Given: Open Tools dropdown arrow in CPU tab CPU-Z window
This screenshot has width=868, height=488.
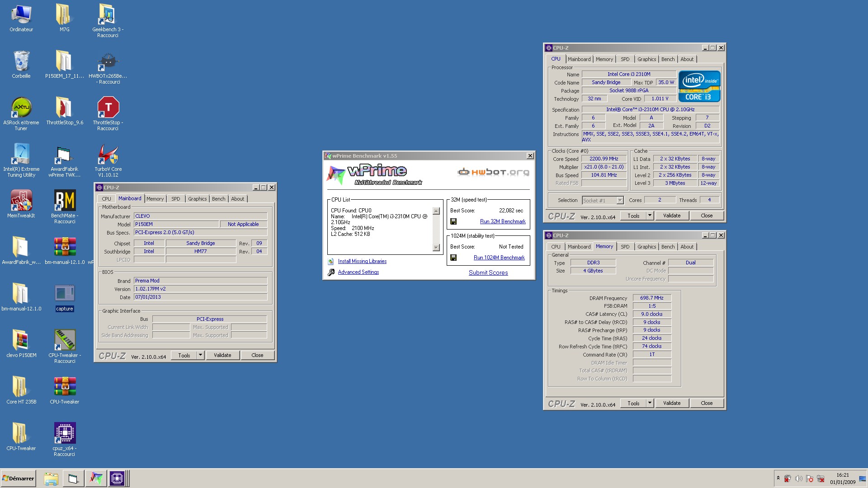Looking at the screenshot, I should [x=650, y=216].
